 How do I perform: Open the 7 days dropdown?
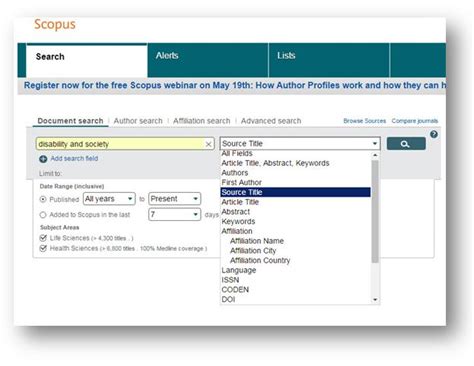tap(175, 214)
